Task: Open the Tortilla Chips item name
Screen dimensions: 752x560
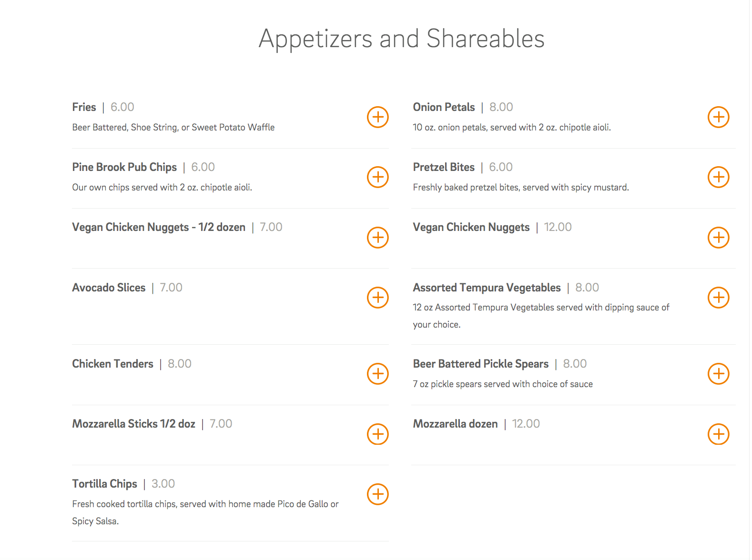Action: (104, 484)
